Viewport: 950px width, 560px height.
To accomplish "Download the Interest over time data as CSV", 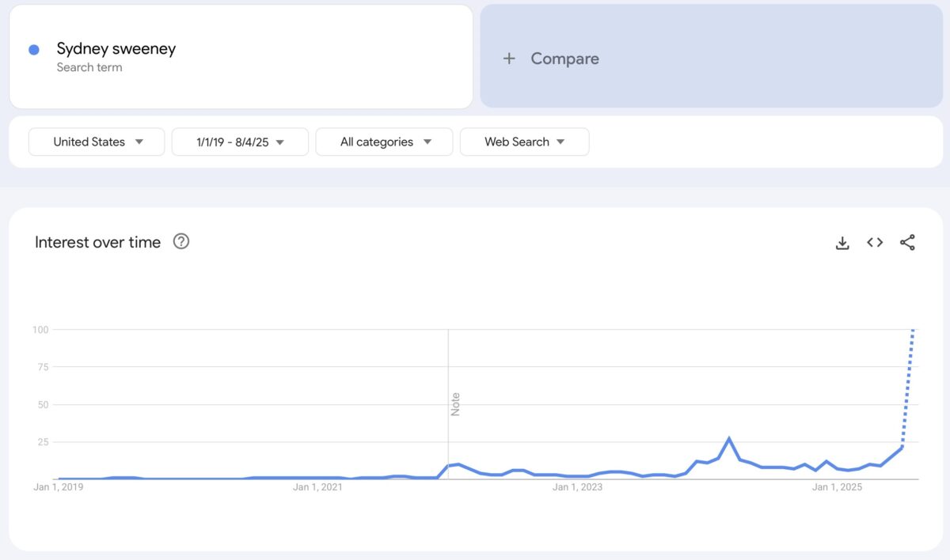I will (842, 242).
